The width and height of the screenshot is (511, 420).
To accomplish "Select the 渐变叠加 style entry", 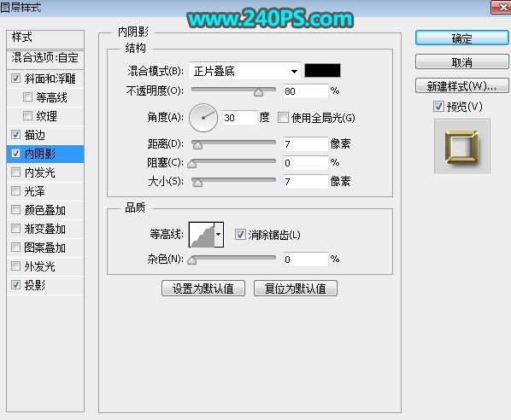I will pos(45,229).
